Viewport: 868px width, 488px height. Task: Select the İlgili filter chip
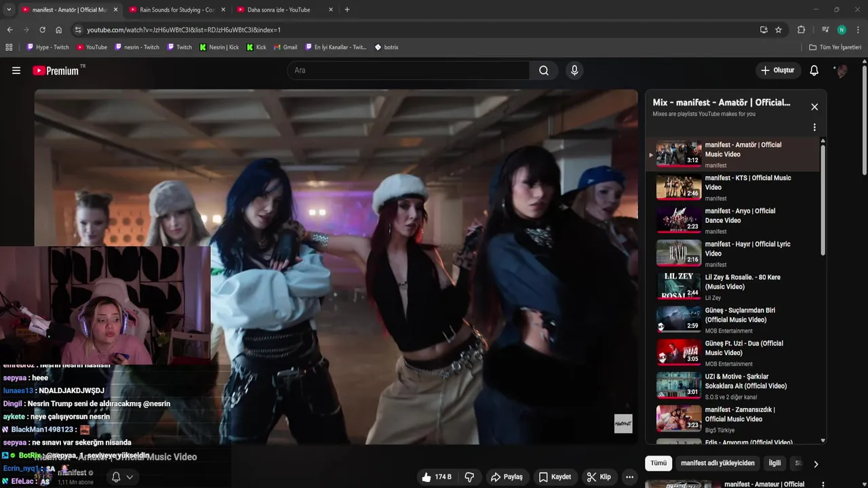(774, 464)
